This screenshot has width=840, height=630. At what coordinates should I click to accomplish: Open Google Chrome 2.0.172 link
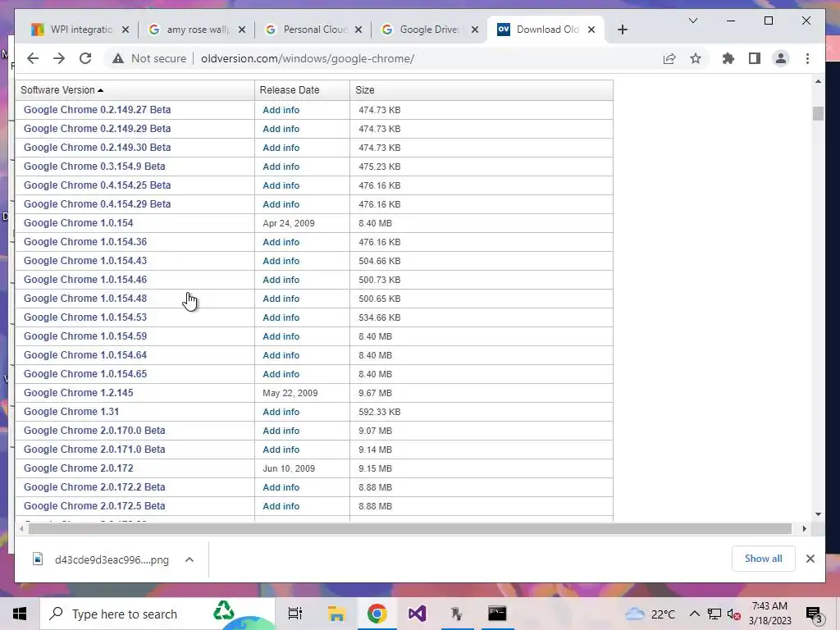click(78, 468)
